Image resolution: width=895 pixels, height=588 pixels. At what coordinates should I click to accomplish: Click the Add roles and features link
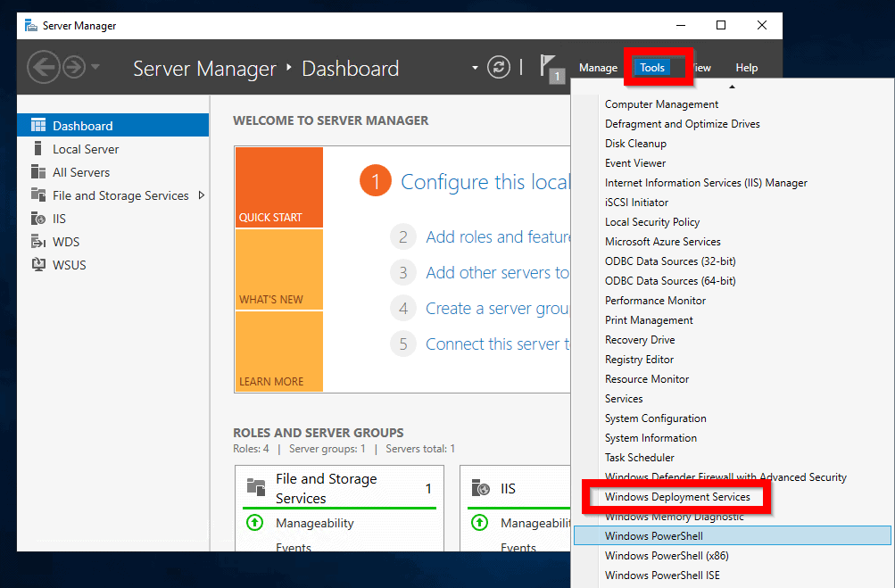(x=498, y=236)
